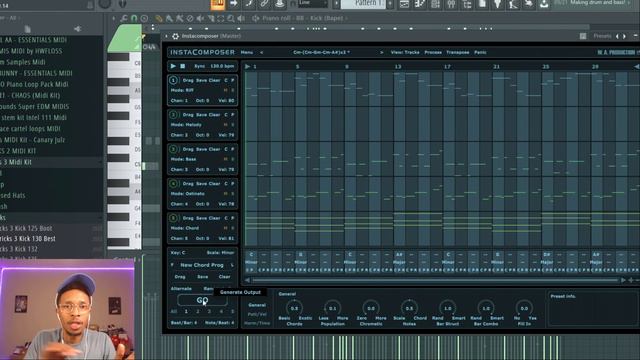The width and height of the screenshot is (640, 360).
Task: Mute the Melody track with M
Action: click(x=225, y=125)
